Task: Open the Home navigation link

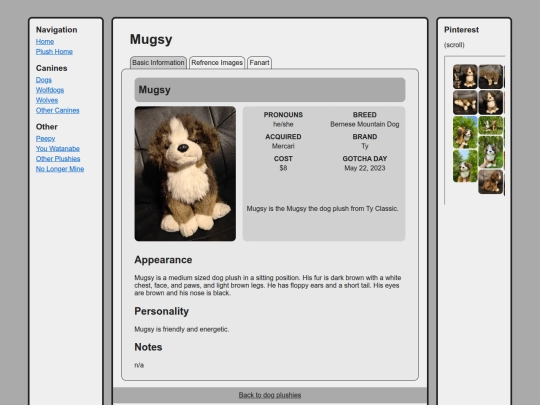Action: tap(45, 42)
